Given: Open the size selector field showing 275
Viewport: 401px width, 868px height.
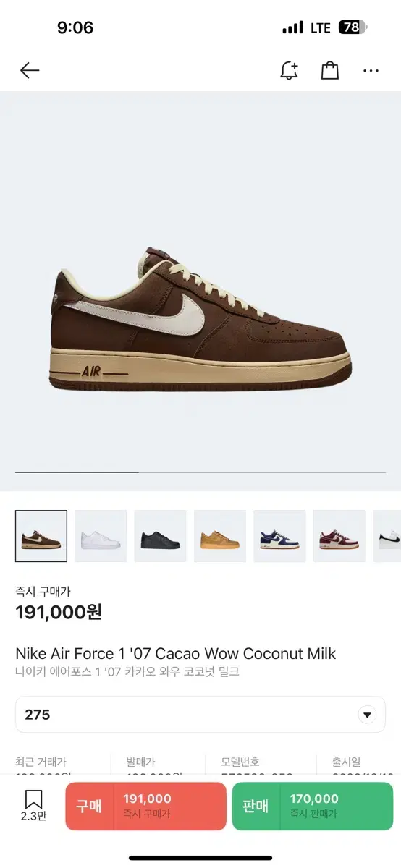Looking at the screenshot, I should click(x=200, y=715).
